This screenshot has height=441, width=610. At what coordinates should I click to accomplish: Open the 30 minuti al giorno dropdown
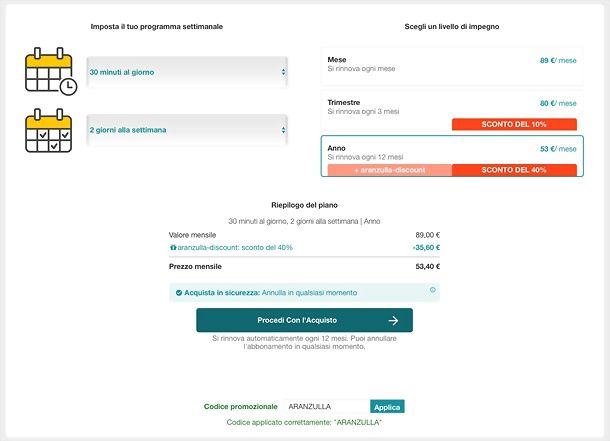pos(187,72)
